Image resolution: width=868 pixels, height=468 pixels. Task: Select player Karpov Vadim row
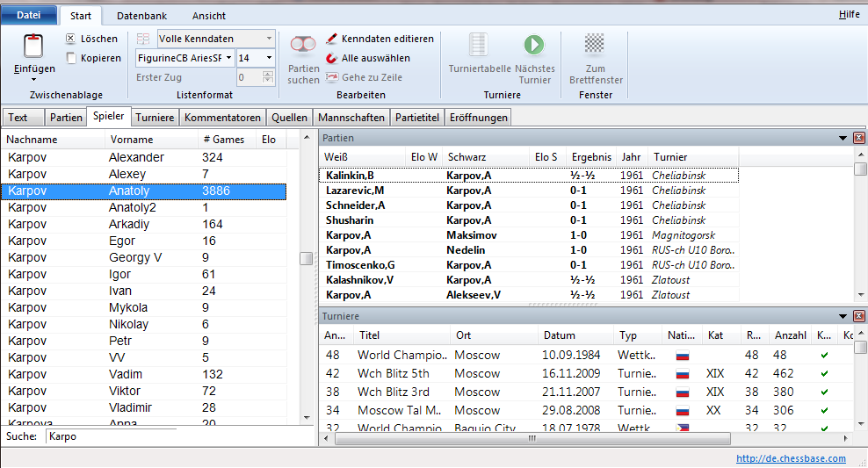click(144, 375)
